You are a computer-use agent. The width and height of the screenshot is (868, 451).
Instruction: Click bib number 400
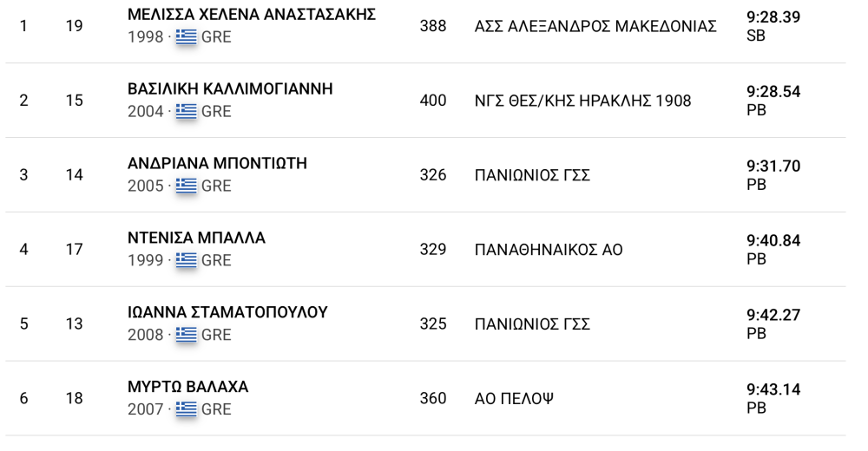click(x=433, y=100)
